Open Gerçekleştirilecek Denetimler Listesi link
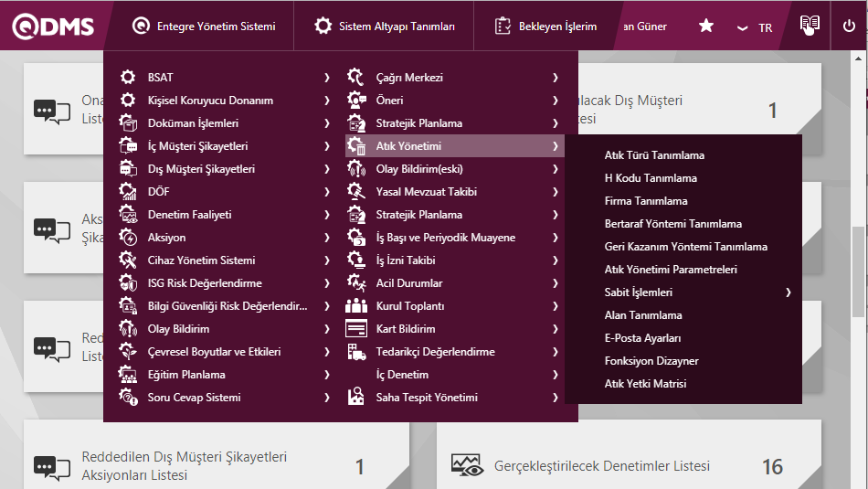 (x=601, y=466)
